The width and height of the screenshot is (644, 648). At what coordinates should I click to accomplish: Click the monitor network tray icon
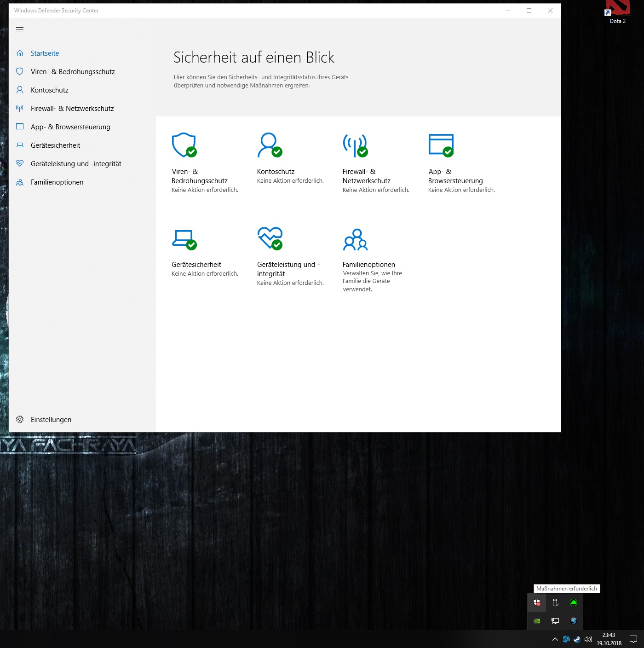coord(555,621)
